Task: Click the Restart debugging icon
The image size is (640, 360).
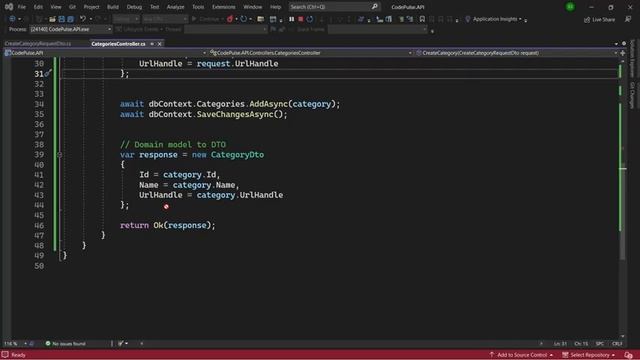Action: pyautogui.click(x=310, y=19)
